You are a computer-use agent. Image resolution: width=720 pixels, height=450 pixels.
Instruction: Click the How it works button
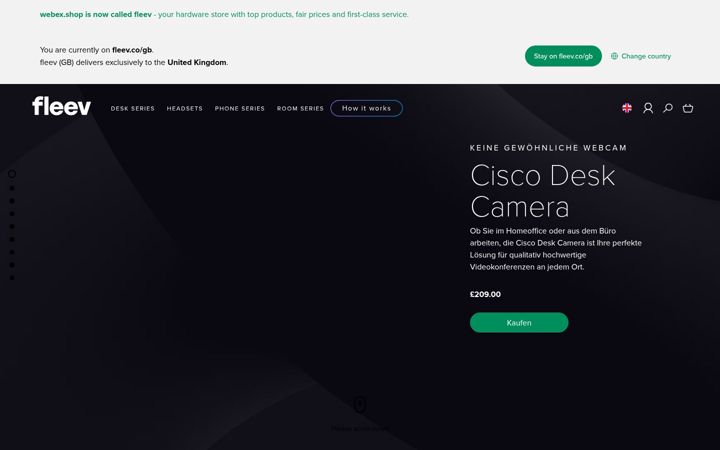pos(366,108)
